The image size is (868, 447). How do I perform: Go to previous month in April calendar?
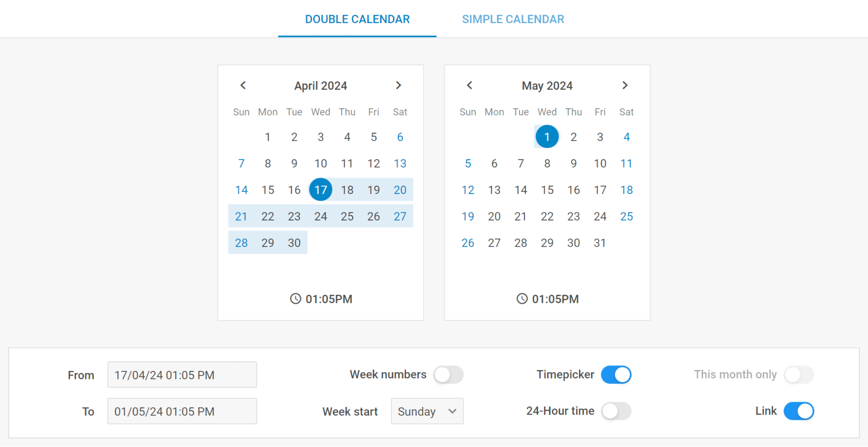pos(243,85)
